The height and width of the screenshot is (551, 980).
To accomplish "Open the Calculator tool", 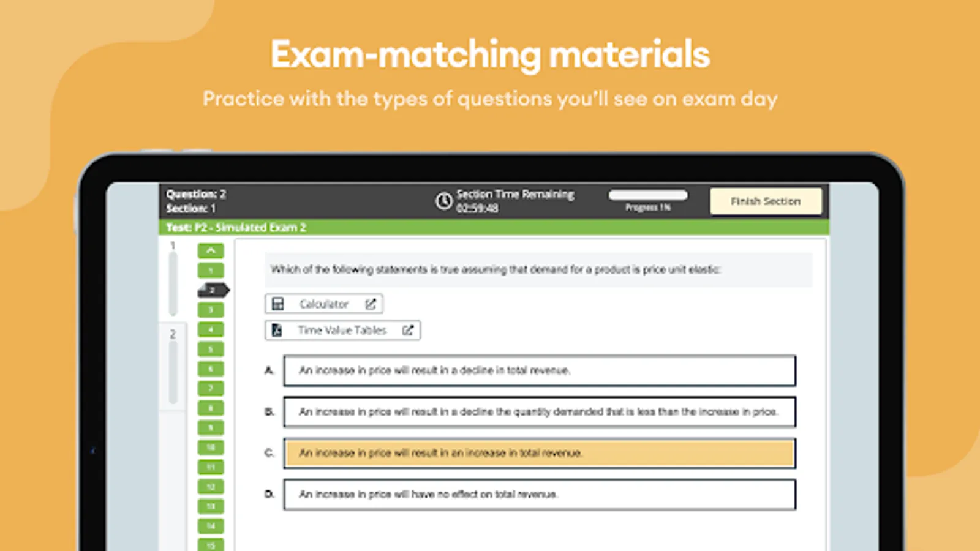I will click(323, 304).
